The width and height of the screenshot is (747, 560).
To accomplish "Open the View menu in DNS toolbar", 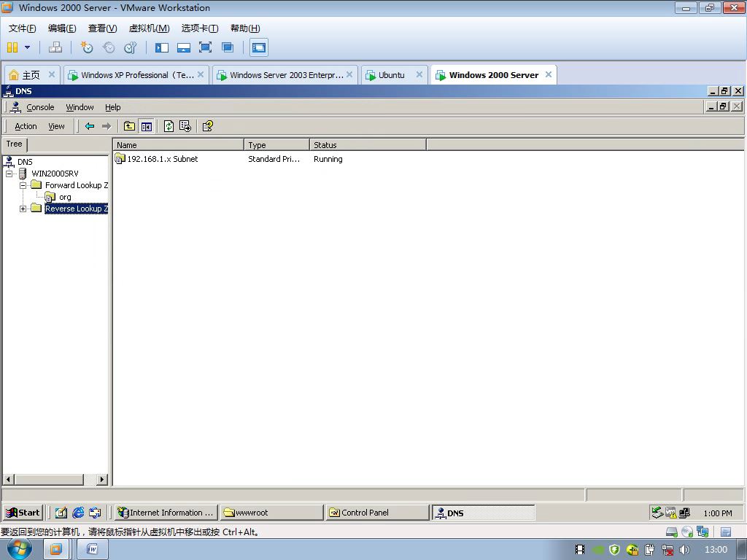I will pos(56,126).
